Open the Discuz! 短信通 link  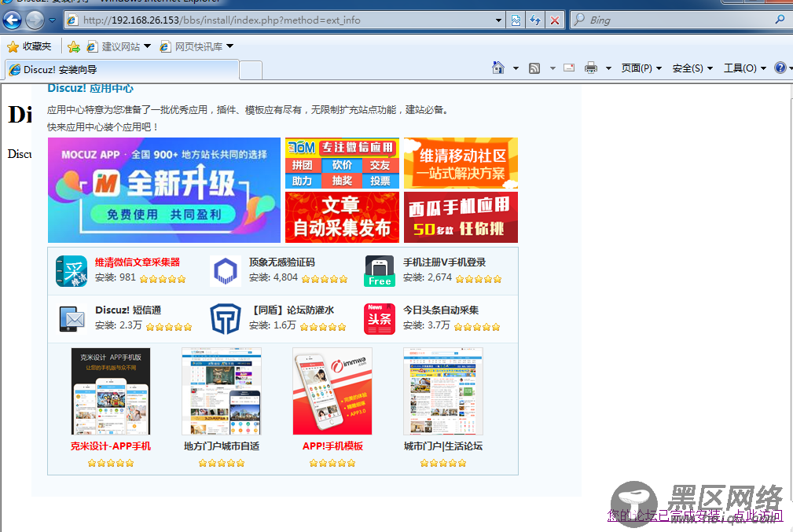click(128, 310)
